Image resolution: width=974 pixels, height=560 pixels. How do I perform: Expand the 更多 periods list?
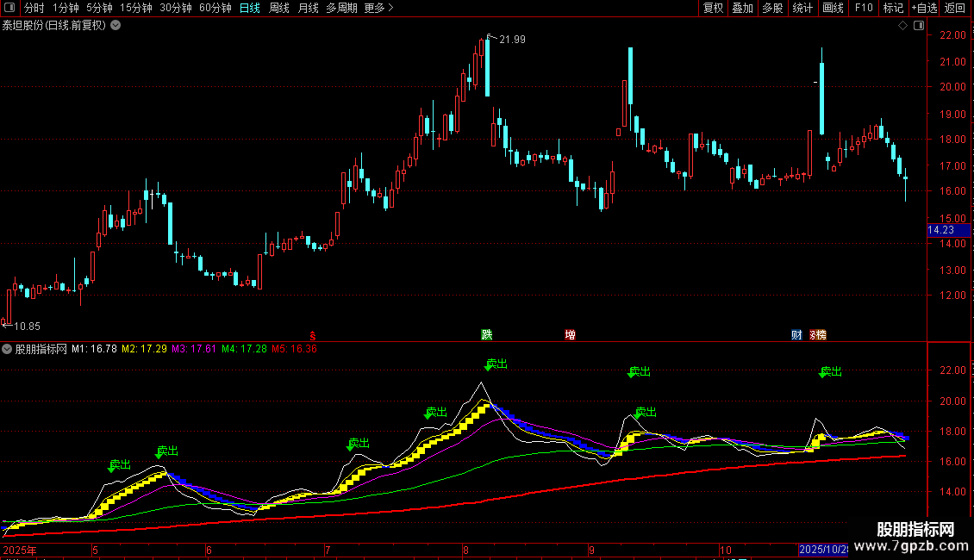pos(378,8)
